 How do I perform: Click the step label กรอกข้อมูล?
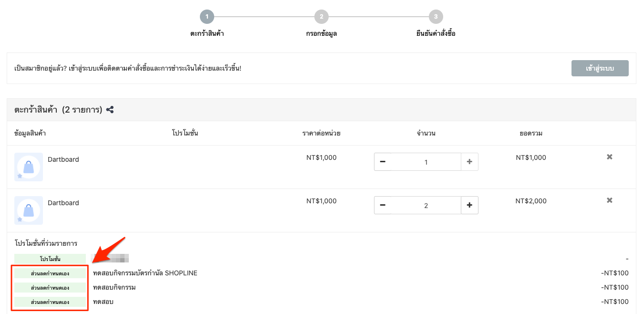pos(322,33)
